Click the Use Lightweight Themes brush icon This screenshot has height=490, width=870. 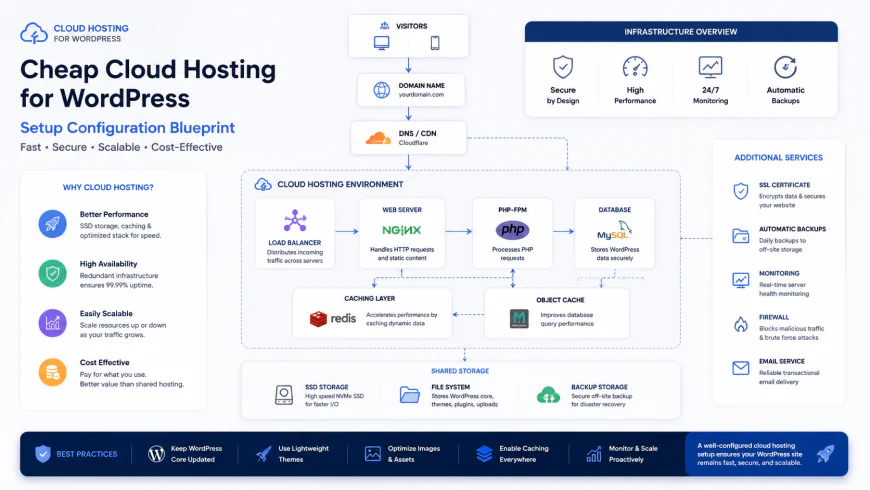[264, 454]
